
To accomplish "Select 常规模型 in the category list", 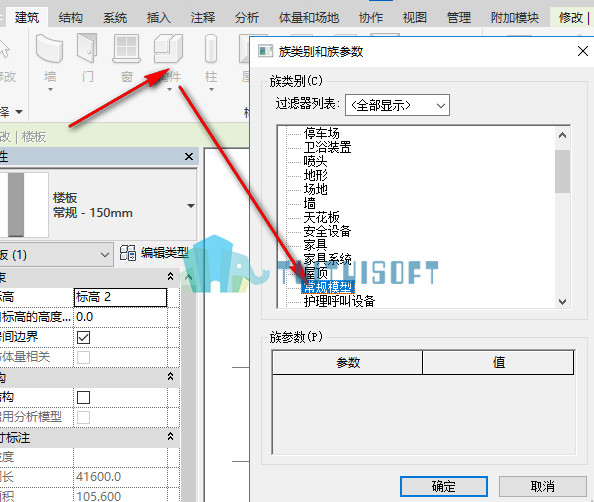I will 328,287.
